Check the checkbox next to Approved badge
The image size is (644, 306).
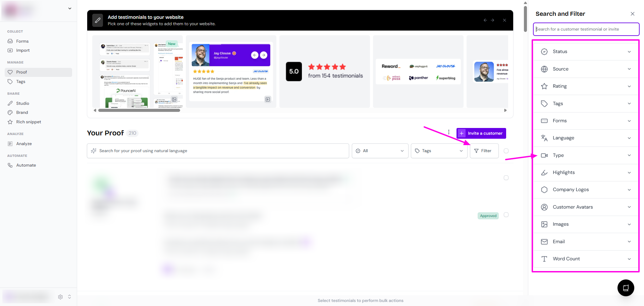pyautogui.click(x=506, y=215)
